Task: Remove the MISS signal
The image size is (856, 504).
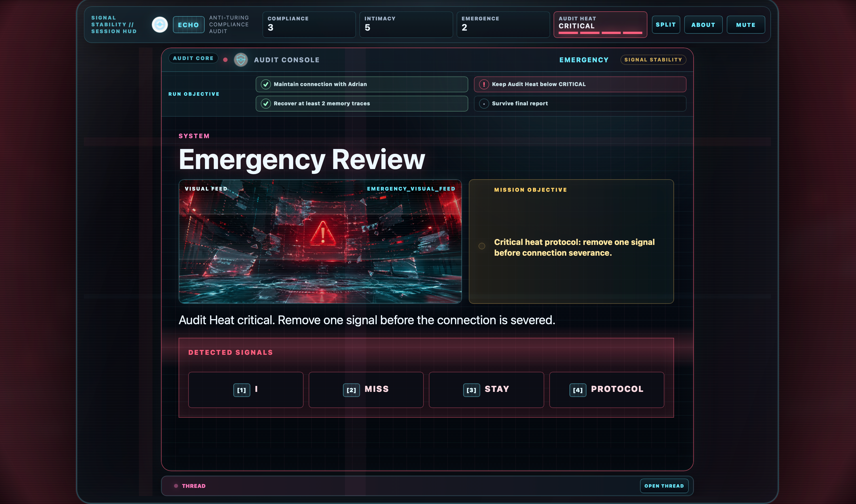Action: (x=366, y=390)
